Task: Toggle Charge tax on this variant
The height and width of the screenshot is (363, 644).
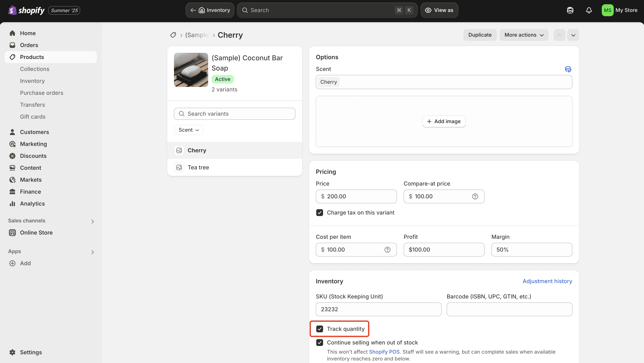Action: tap(319, 213)
